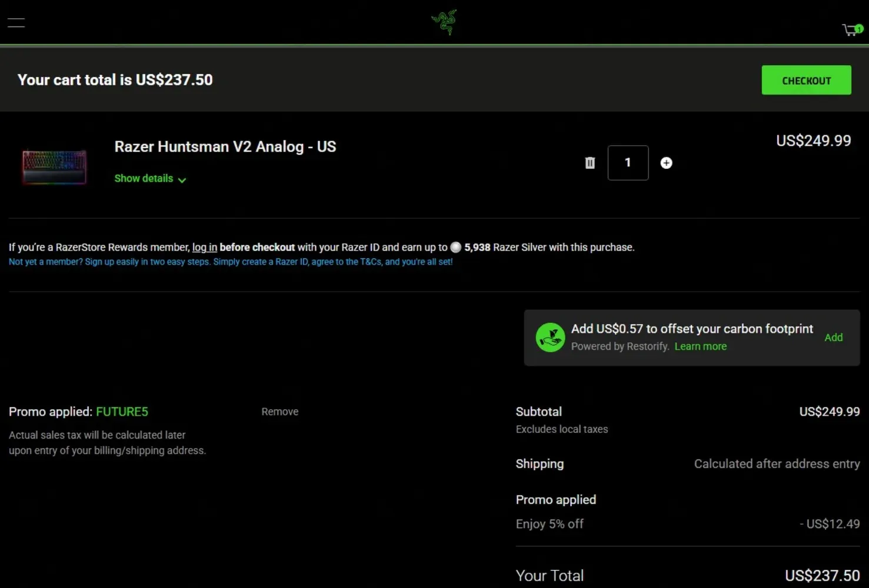Click the applied promo code FUTURE5
869x588 pixels.
tap(122, 412)
